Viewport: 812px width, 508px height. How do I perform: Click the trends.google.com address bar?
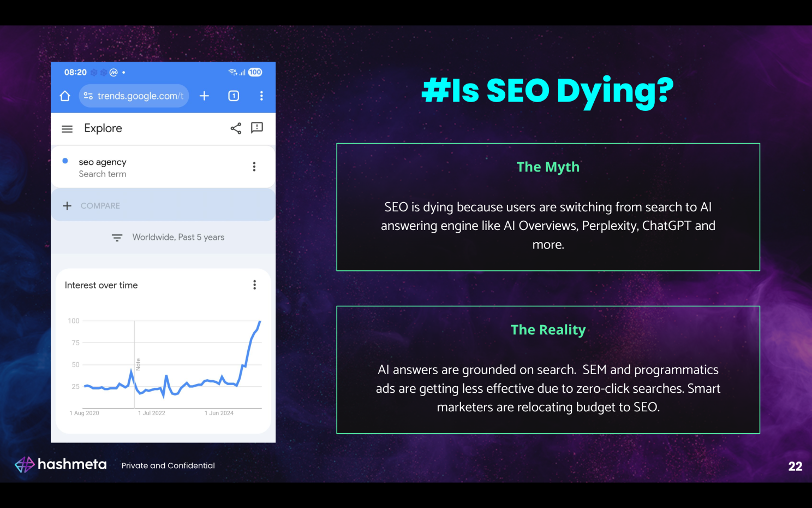pos(140,96)
